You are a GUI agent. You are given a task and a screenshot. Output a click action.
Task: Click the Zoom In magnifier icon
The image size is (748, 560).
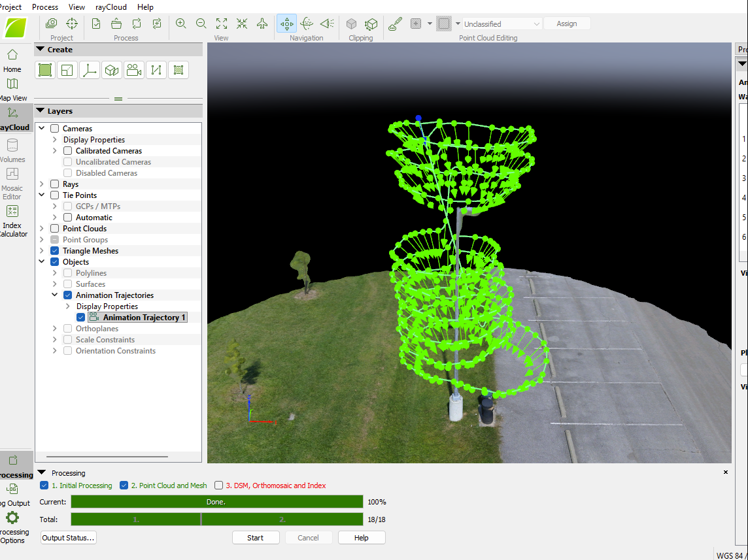[x=181, y=24]
